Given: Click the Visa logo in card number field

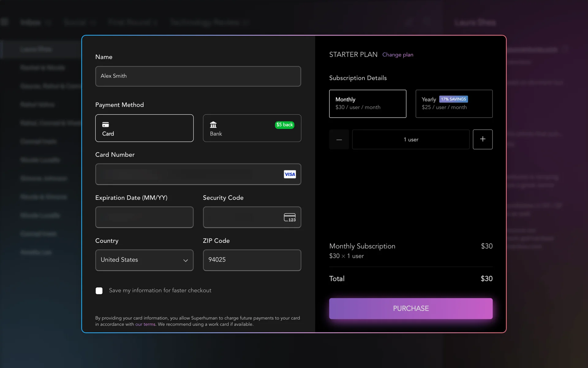Looking at the screenshot, I should pos(289,174).
